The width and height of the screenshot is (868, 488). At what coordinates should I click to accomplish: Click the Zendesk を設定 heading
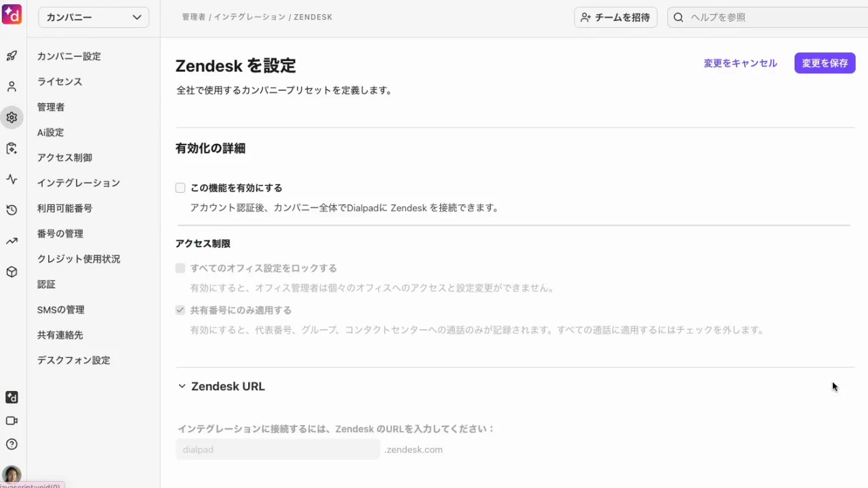point(236,66)
